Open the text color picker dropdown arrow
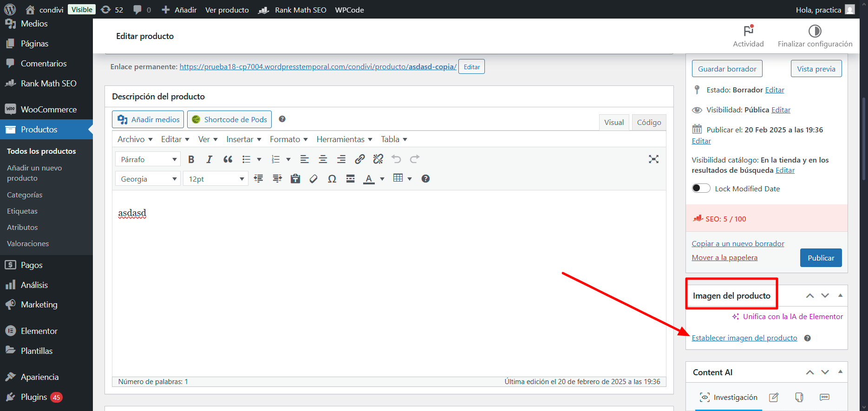Screen dimensions: 868x411 pyautogui.click(x=382, y=179)
